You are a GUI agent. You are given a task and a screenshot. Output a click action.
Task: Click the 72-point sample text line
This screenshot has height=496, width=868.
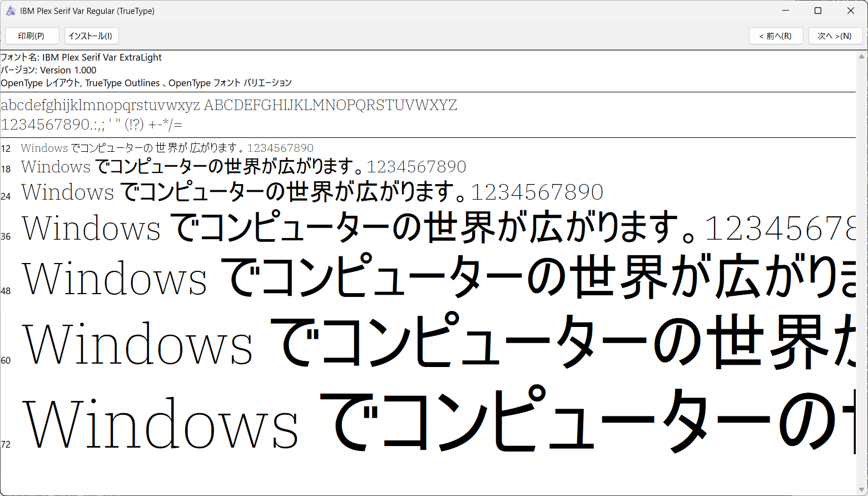438,420
